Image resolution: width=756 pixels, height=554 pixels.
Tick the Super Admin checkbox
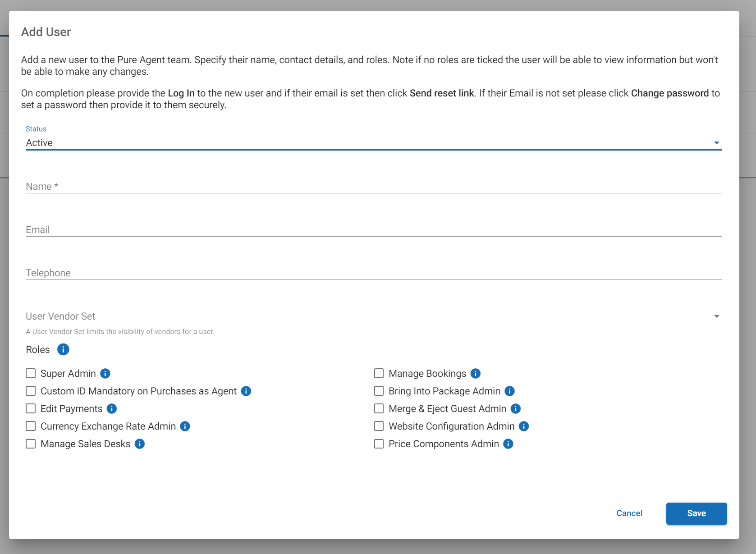tap(31, 373)
